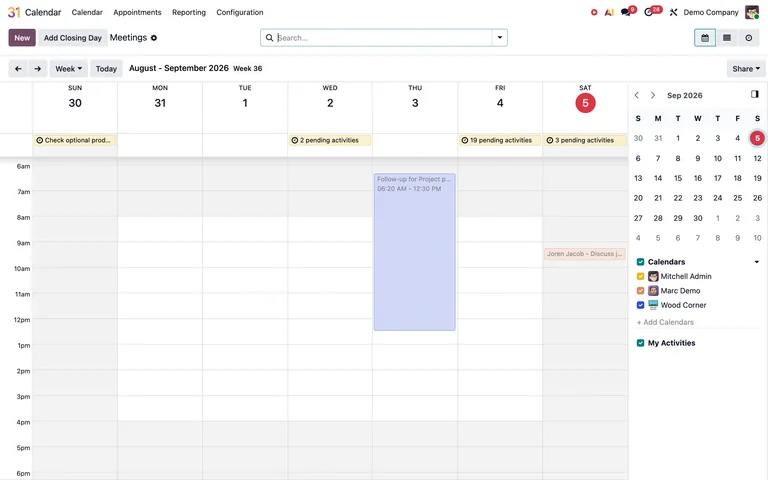Open the Demo Company switcher
Image resolution: width=768 pixels, height=480 pixels.
711,12
